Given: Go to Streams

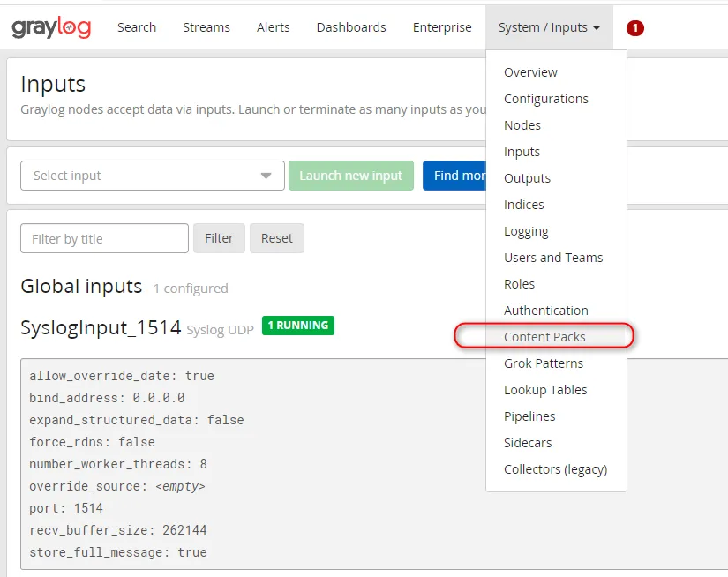Looking at the screenshot, I should (206, 27).
